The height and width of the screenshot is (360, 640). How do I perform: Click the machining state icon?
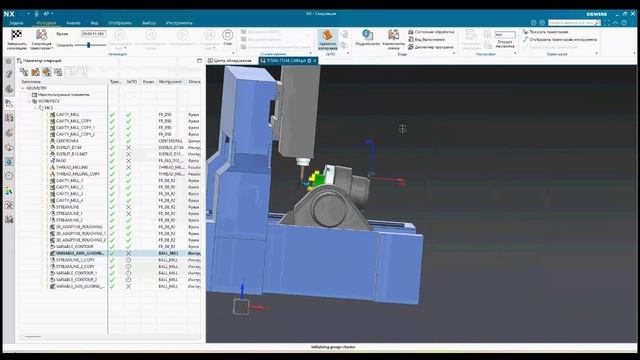pos(411,32)
